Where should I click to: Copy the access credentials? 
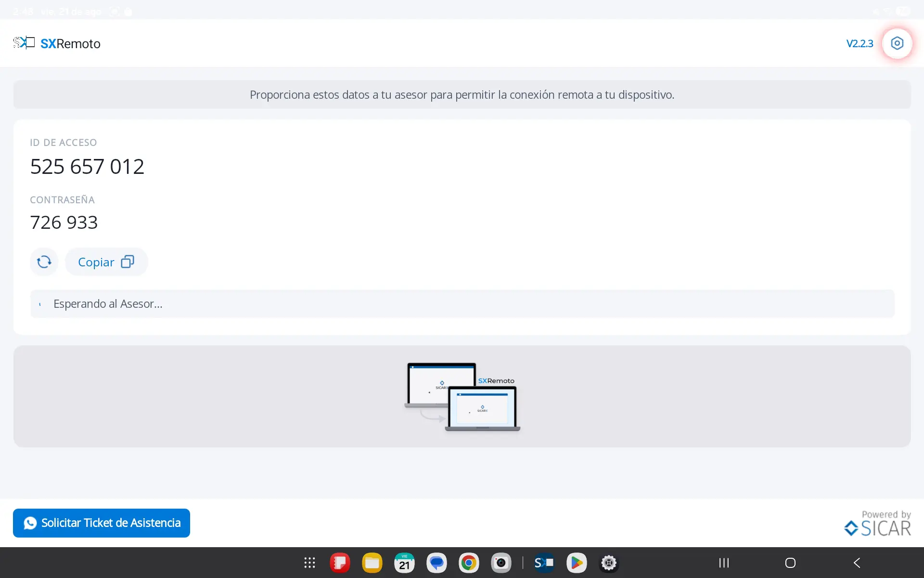coord(106,262)
